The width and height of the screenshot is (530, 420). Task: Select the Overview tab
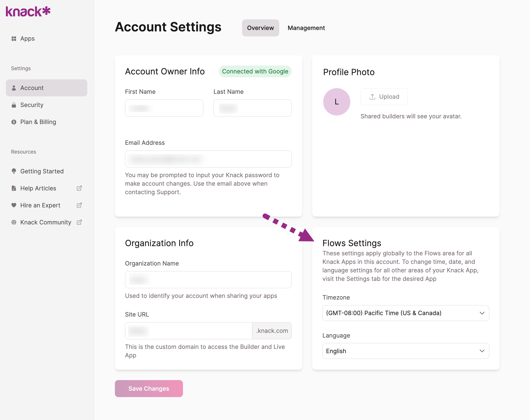pyautogui.click(x=260, y=28)
